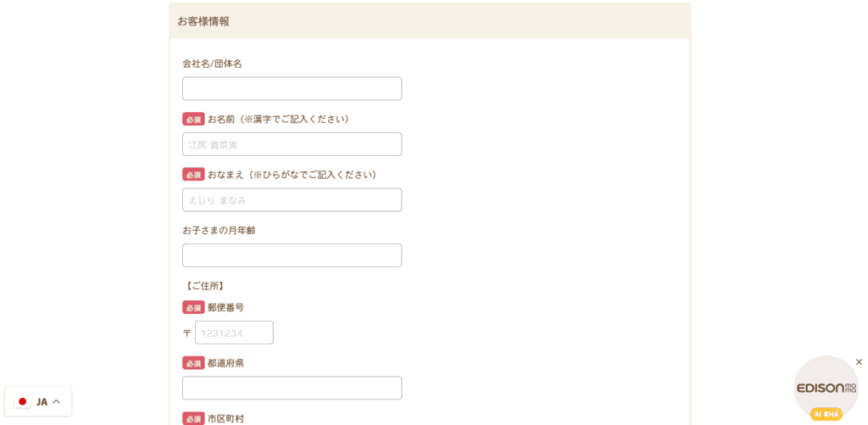Click the 必須 badge beside 市区町村
This screenshot has height=425, width=868.
(193, 418)
